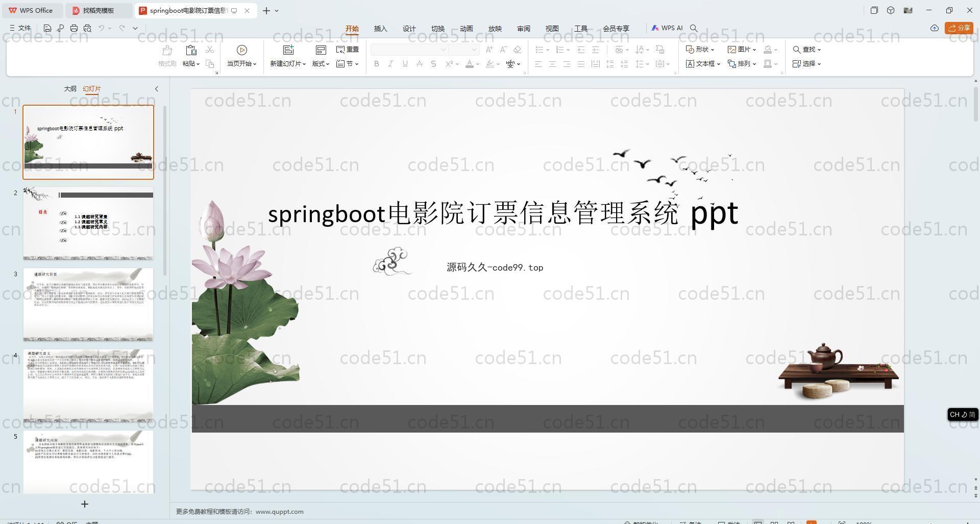This screenshot has height=524, width=980.
Task: Open the Design (设计) ribbon tab
Action: tap(409, 29)
